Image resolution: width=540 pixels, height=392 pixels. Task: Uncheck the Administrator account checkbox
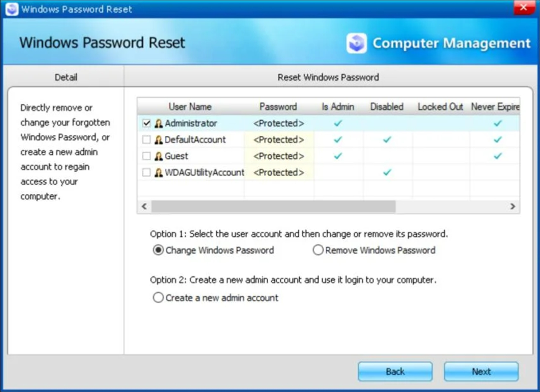point(146,123)
